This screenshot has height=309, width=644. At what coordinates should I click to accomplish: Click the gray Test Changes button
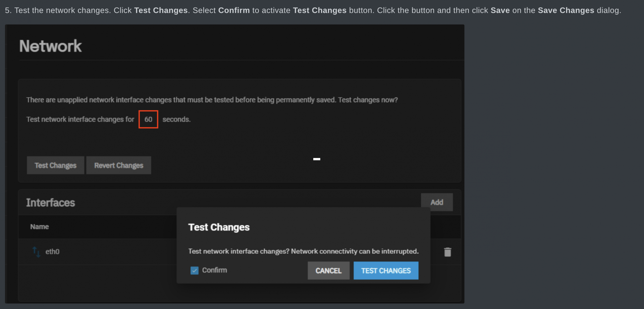(x=55, y=165)
